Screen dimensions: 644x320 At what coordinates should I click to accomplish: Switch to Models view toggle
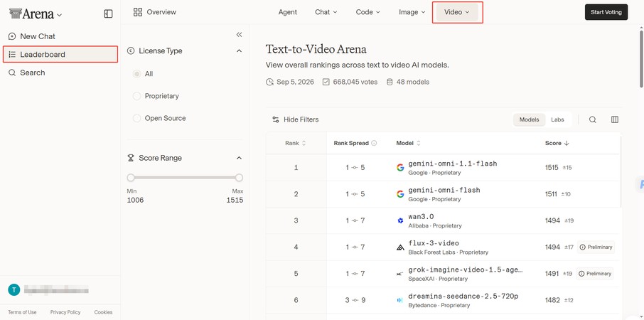coord(529,119)
